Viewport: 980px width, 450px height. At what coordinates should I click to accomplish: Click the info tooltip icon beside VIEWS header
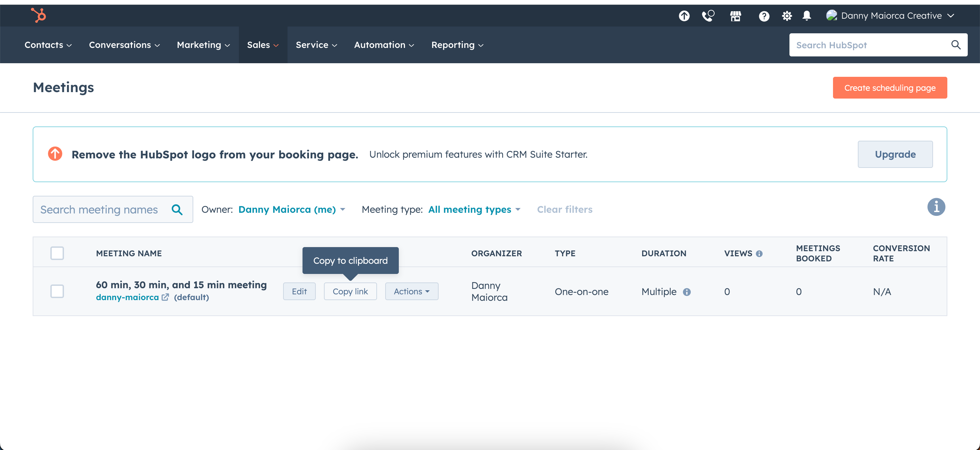(x=760, y=253)
